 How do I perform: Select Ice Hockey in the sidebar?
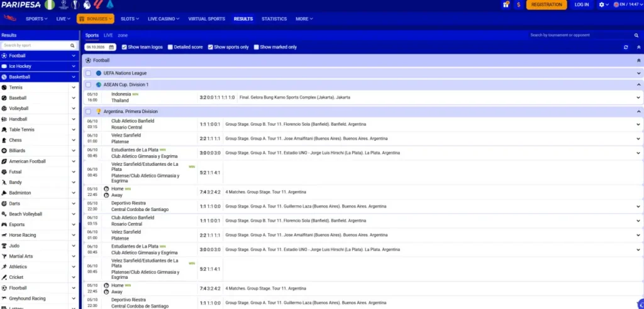coord(39,66)
